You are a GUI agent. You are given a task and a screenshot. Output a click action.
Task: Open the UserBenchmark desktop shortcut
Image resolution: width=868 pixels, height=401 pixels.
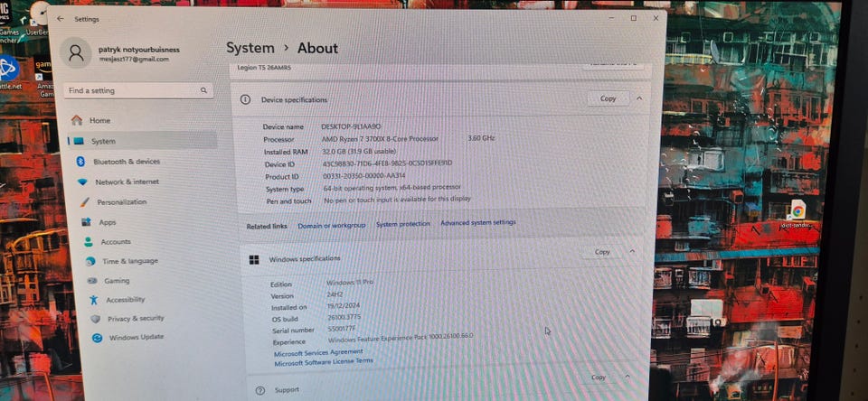(39, 17)
